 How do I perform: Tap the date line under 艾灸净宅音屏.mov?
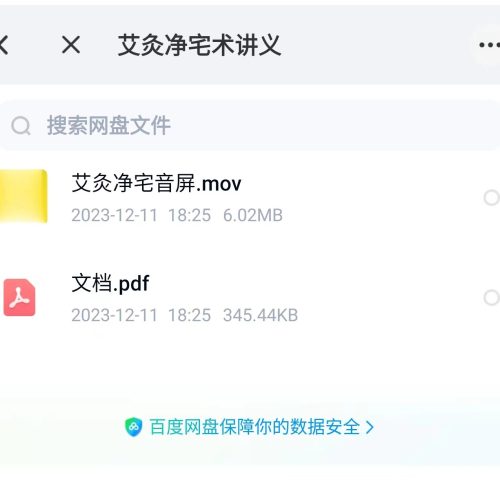[177, 215]
